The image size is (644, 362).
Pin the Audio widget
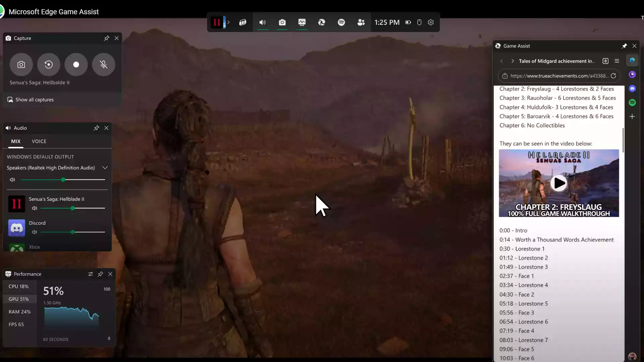pos(96,128)
